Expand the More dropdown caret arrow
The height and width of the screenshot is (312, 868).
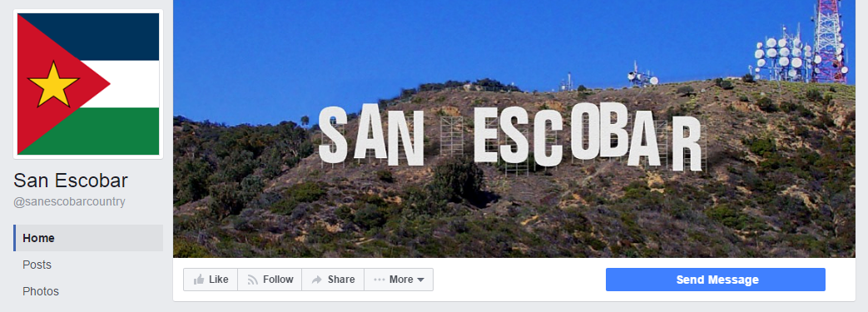421,280
